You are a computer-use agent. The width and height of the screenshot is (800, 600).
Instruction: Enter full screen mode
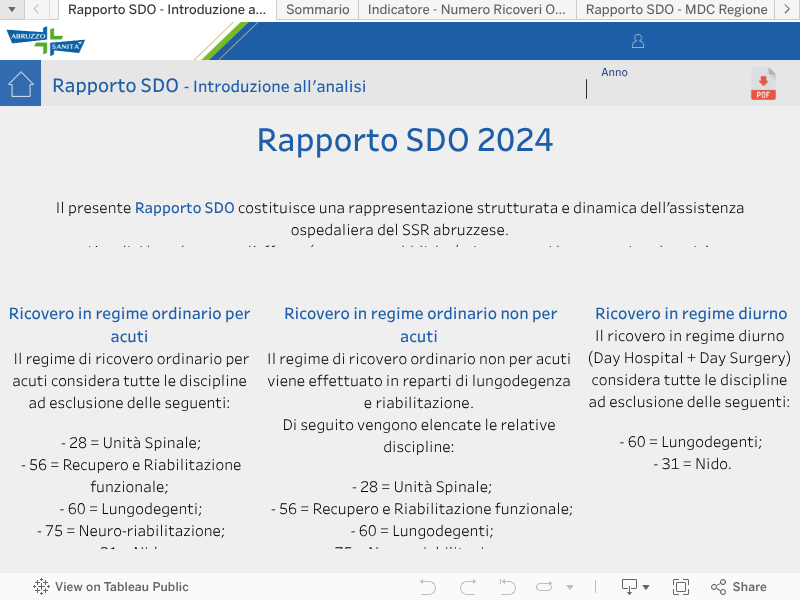[681, 587]
